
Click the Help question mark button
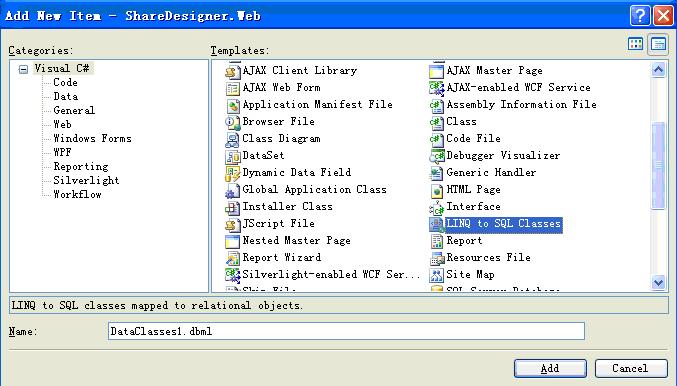640,16
